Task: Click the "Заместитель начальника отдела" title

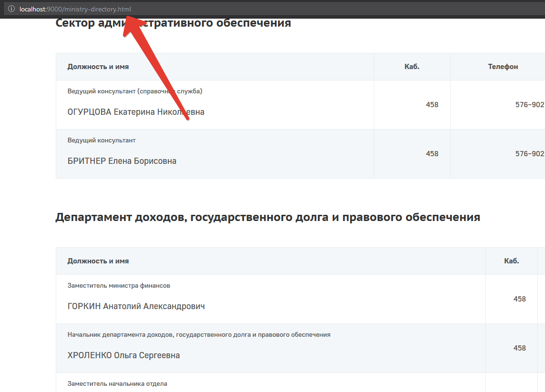Action: [117, 383]
